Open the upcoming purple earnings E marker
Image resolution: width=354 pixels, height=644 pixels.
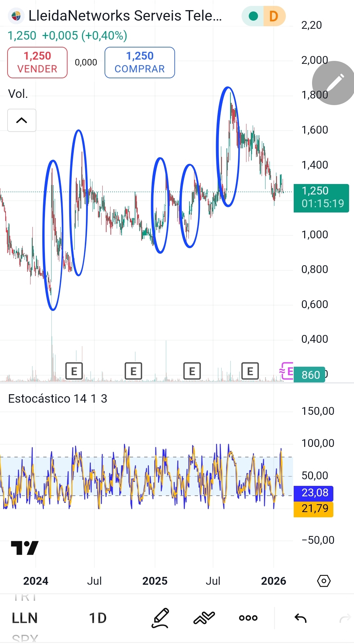(x=286, y=371)
